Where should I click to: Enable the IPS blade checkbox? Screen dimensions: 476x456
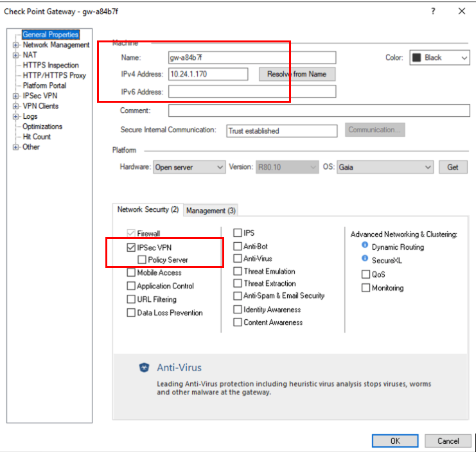pos(238,233)
